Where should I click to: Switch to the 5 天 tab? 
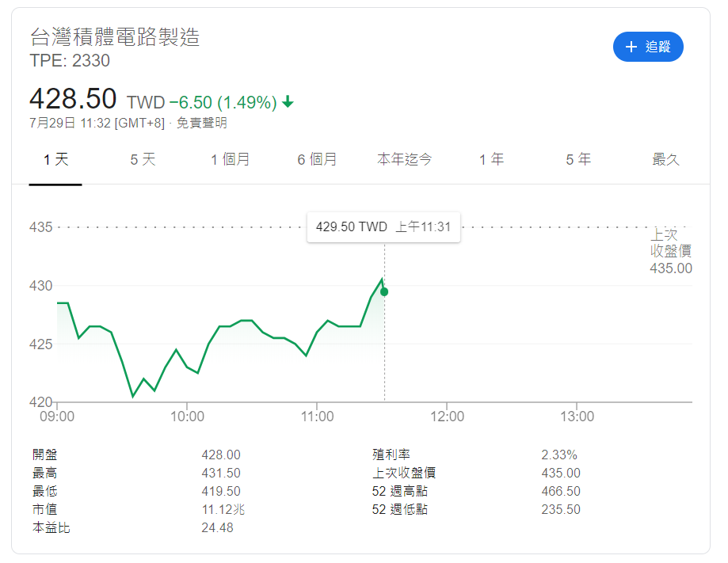tap(143, 160)
